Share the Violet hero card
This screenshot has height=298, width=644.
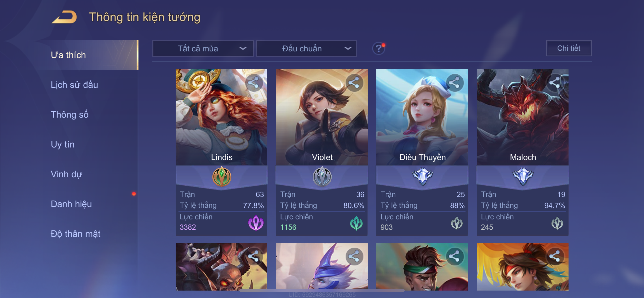(x=354, y=82)
